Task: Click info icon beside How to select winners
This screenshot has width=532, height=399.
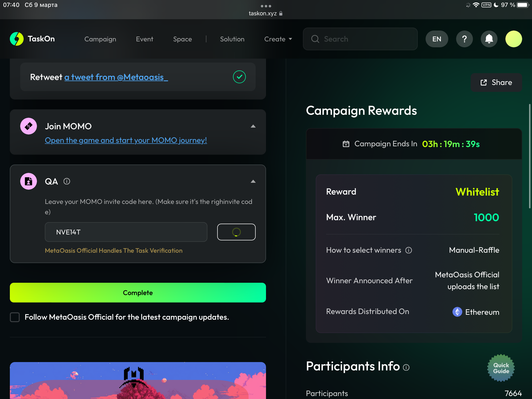Action: point(409,250)
